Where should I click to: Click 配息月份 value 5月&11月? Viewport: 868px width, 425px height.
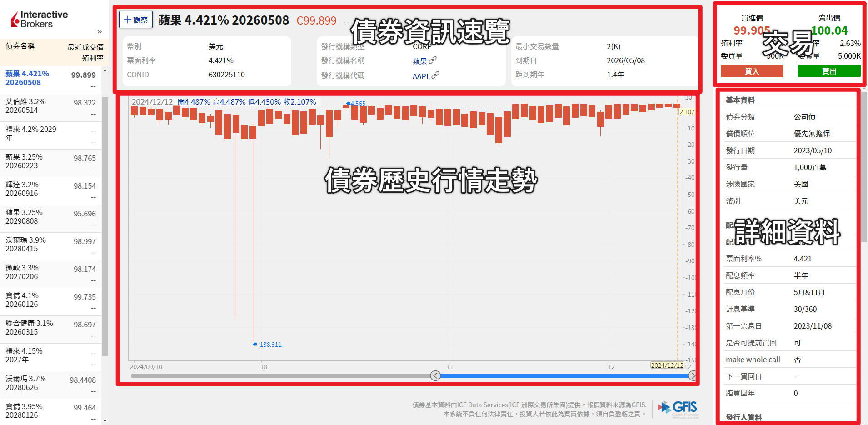tap(809, 292)
